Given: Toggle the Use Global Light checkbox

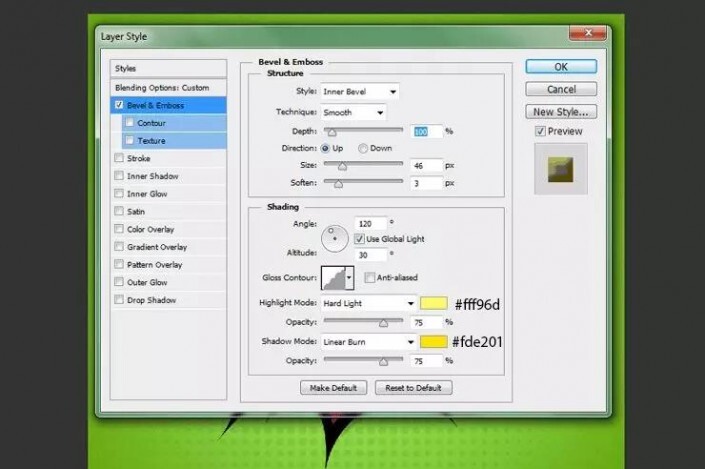Looking at the screenshot, I should click(x=359, y=240).
